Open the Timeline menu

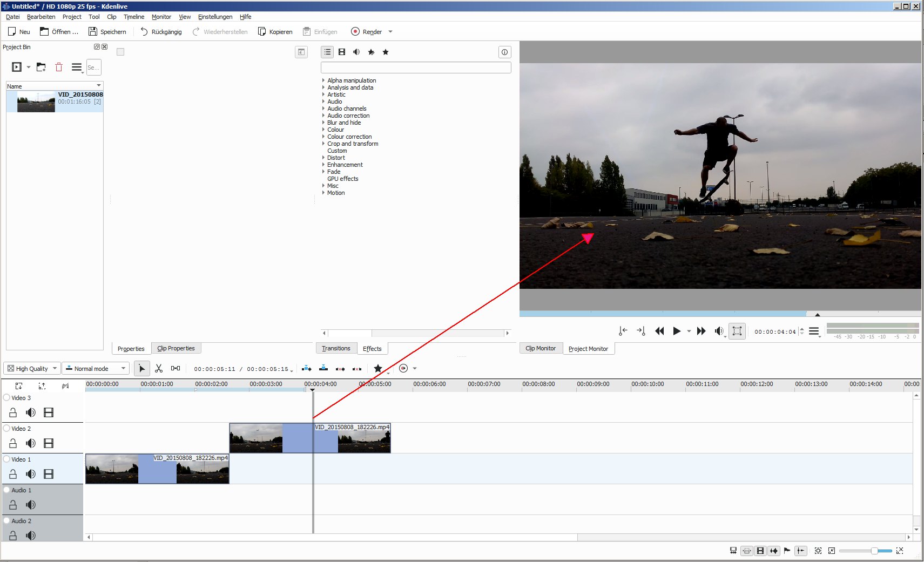tap(133, 17)
